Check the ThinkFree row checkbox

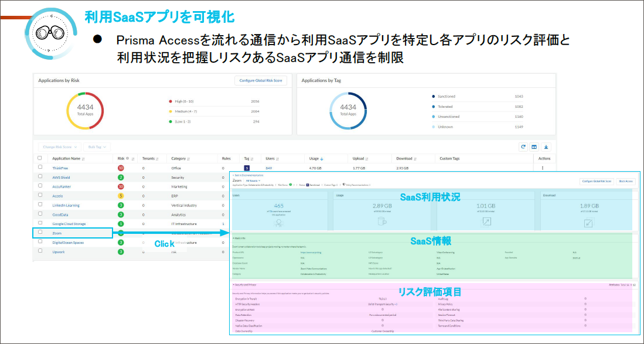pos(40,167)
